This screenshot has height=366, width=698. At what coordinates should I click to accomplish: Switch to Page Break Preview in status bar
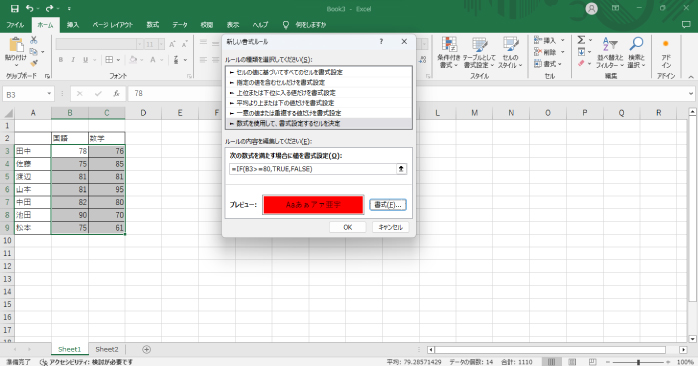click(x=592, y=362)
